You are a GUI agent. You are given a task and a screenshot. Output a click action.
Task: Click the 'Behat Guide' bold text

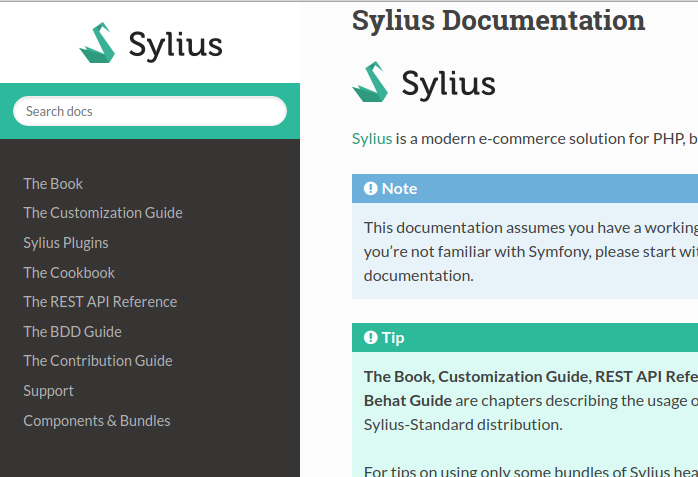click(408, 401)
